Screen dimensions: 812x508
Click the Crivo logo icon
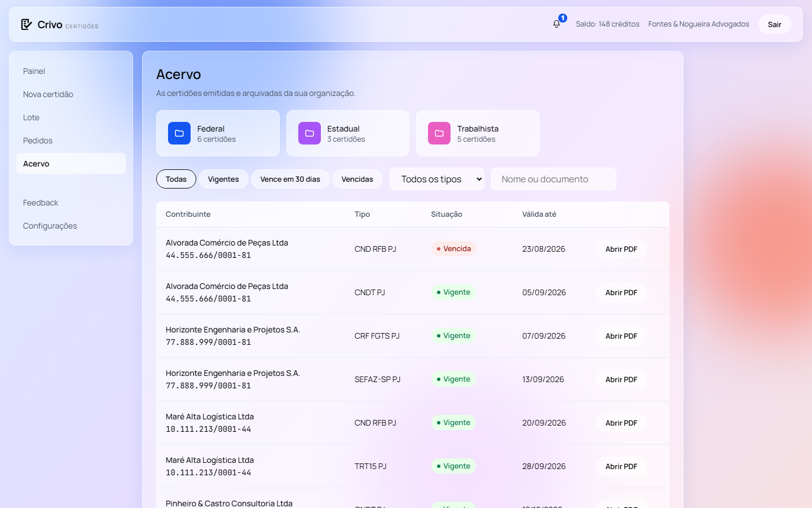27,24
